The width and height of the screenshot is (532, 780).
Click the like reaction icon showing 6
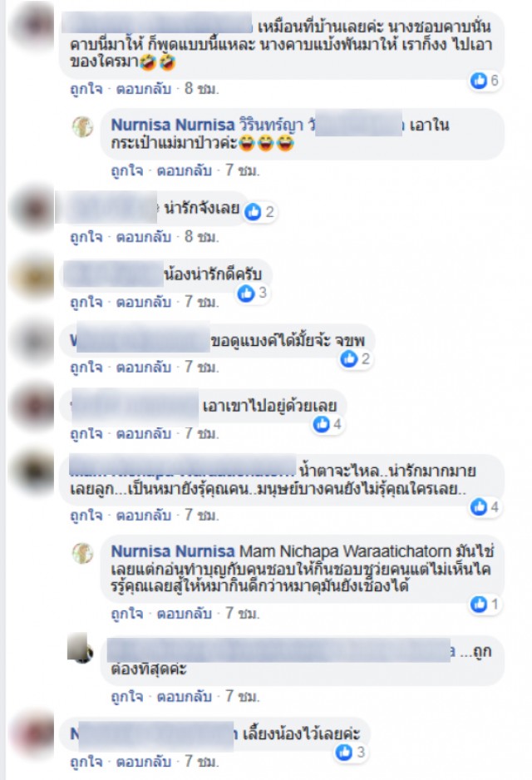point(479,80)
